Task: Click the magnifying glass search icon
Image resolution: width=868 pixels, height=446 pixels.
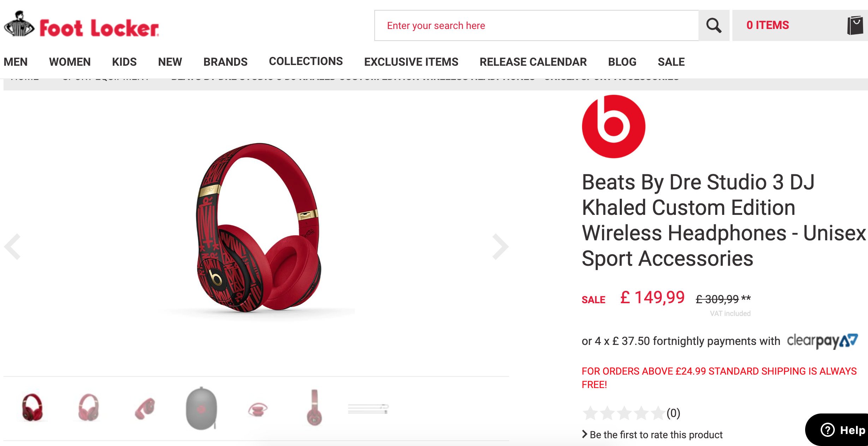Action: pos(714,25)
